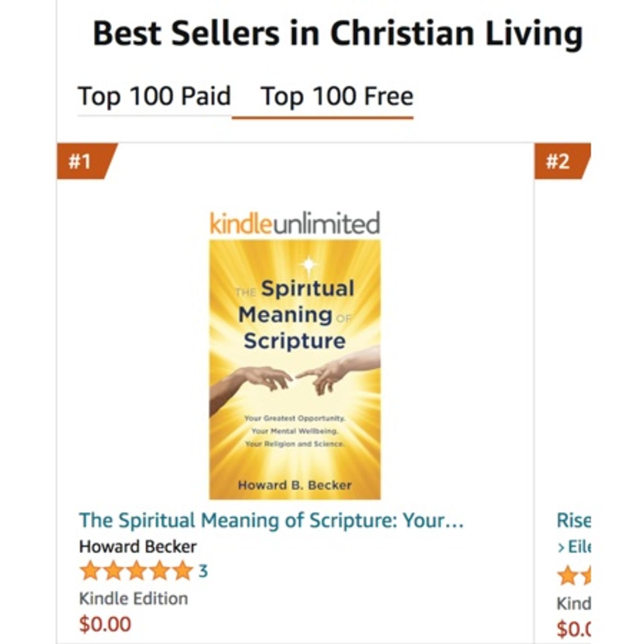Screen dimensions: 644x644
Task: Open the second book title starting with Rise
Action: [574, 521]
